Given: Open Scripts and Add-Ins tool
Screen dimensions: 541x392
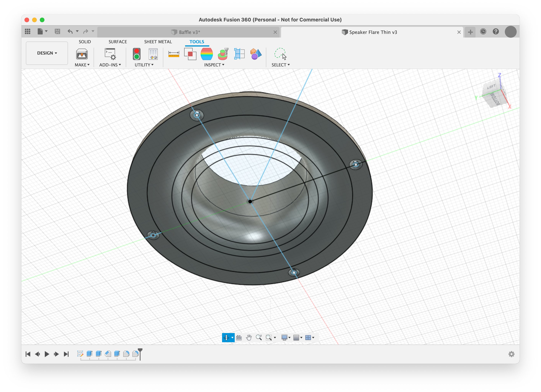Looking at the screenshot, I should click(110, 54).
